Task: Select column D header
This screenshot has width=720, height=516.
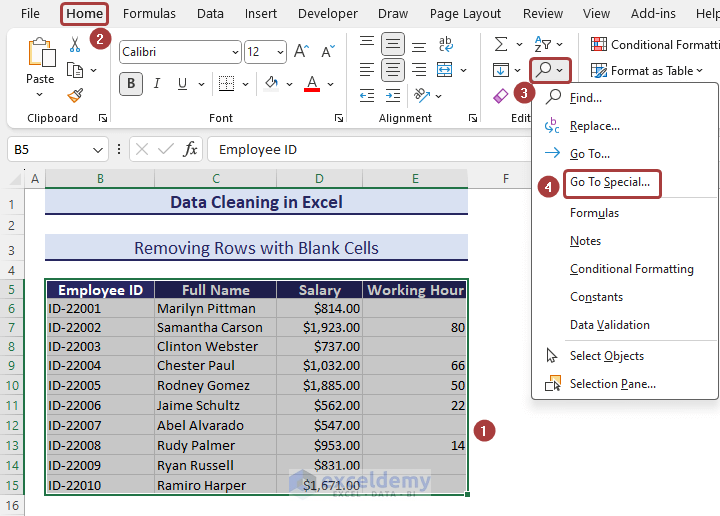Action: pyautogui.click(x=319, y=178)
